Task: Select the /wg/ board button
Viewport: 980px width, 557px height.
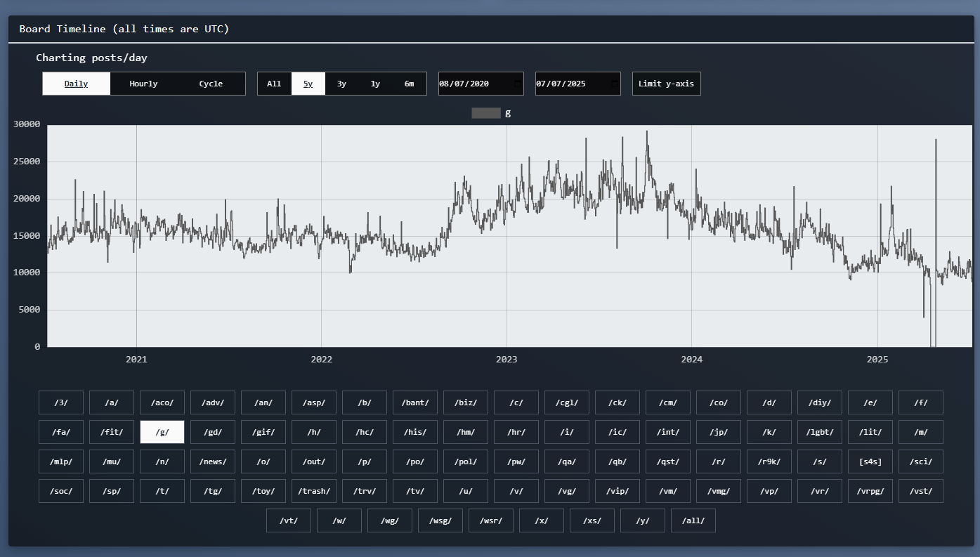Action: (390, 520)
